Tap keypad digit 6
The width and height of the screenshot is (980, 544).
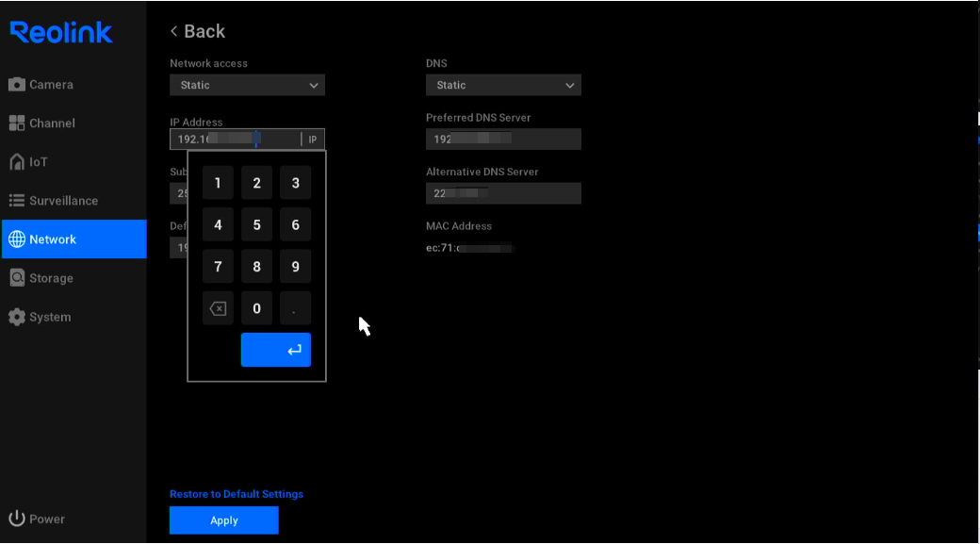click(x=296, y=225)
